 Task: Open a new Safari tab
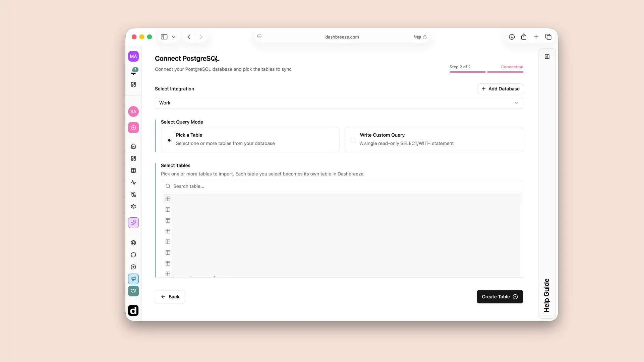click(536, 37)
